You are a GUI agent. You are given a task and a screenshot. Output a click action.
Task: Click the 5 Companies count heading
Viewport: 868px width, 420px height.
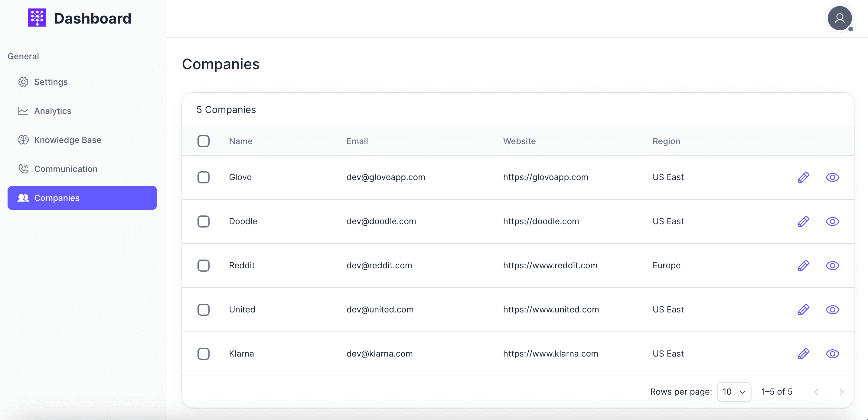click(x=226, y=109)
